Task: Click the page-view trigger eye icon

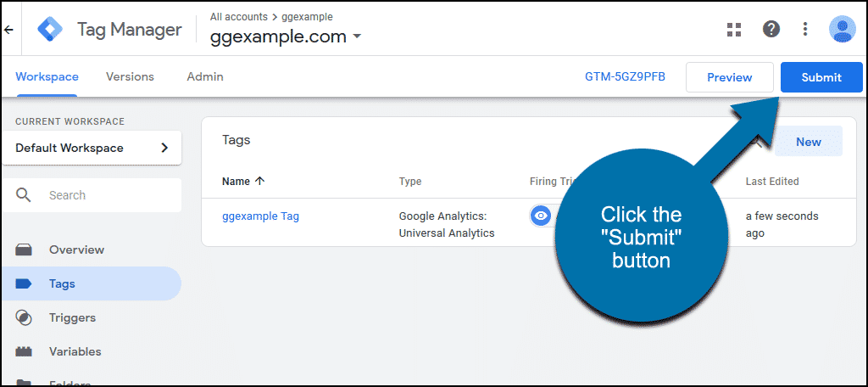Action: click(540, 216)
